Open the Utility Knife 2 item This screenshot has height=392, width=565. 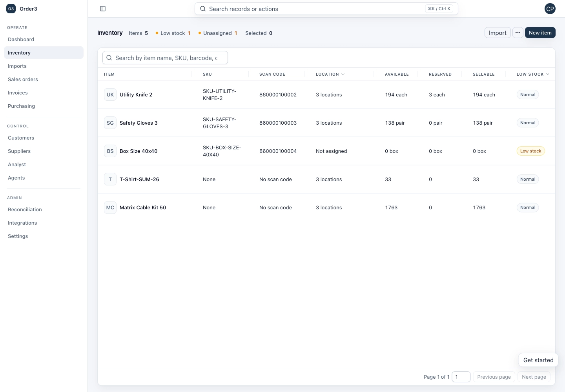tap(136, 94)
